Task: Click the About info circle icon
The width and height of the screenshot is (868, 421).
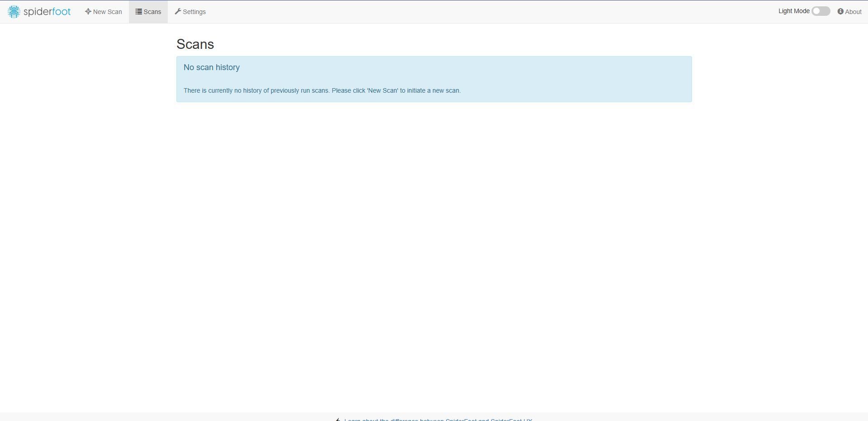Action: click(x=840, y=11)
